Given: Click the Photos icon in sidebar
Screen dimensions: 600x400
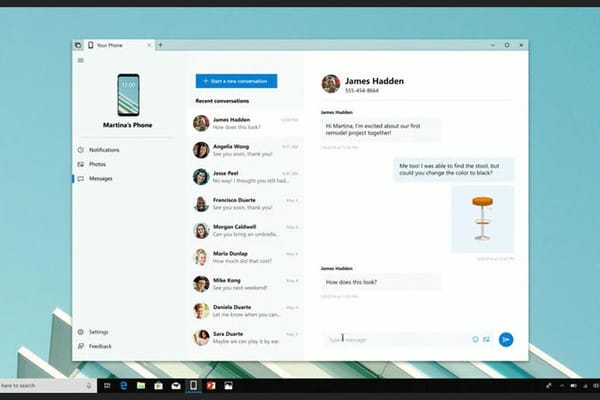Looking at the screenshot, I should tap(81, 164).
